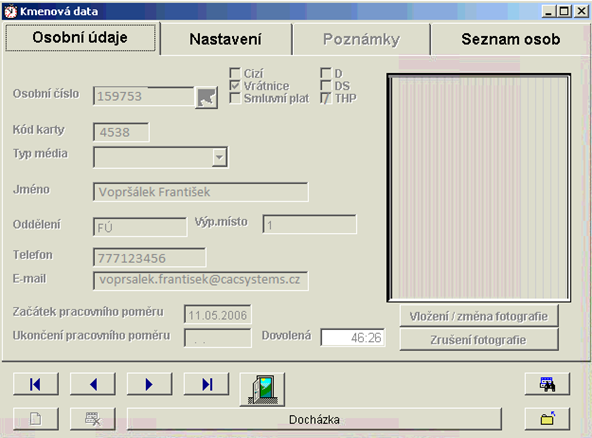Image resolution: width=592 pixels, height=438 pixels.
Task: Click the Začátek pracovního poměru date field
Action: [x=217, y=315]
